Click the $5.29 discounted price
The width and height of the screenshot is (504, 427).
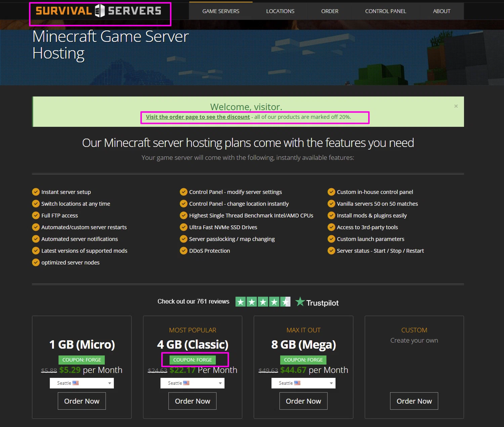(70, 370)
